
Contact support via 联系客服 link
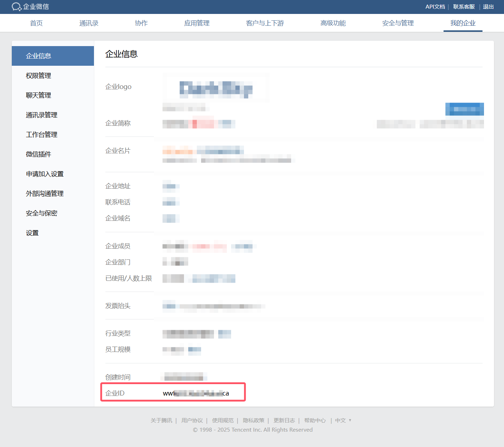tap(464, 7)
